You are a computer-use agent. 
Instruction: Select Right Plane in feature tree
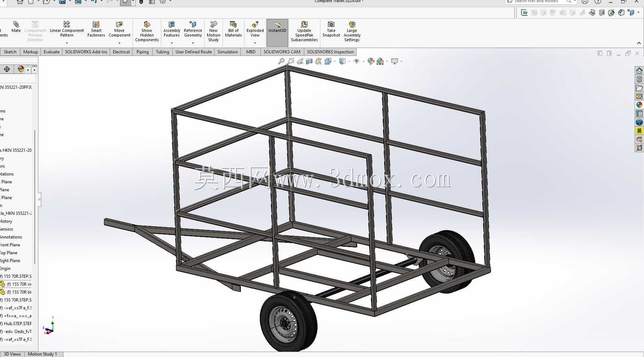(x=10, y=261)
